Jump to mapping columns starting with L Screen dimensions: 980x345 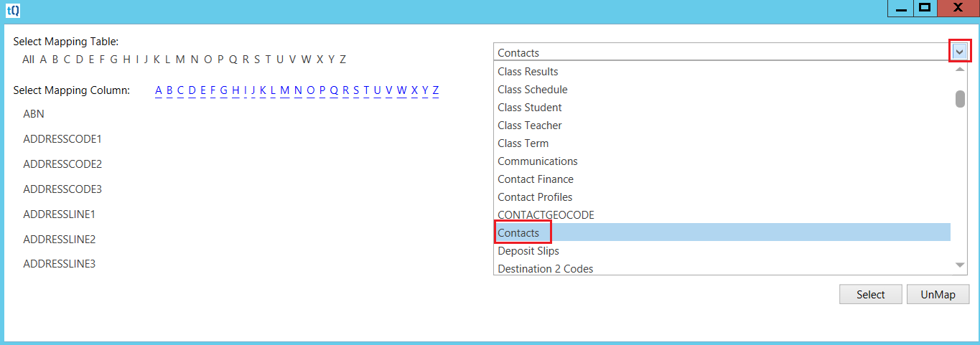tap(274, 90)
